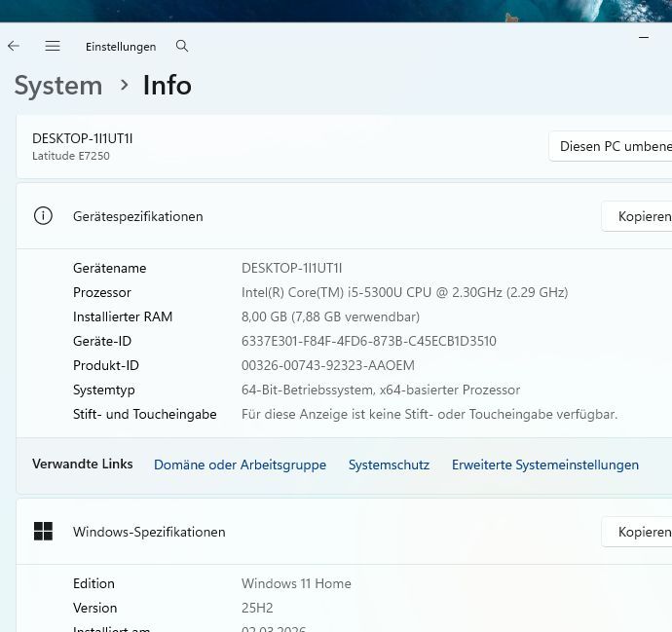The image size is (672, 632).
Task: Open the Domäne oder Arbeitsgruppe link
Action: point(240,465)
